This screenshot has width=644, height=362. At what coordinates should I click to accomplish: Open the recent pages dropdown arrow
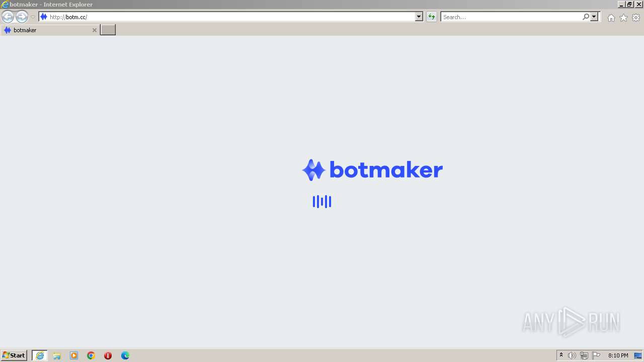click(33, 17)
